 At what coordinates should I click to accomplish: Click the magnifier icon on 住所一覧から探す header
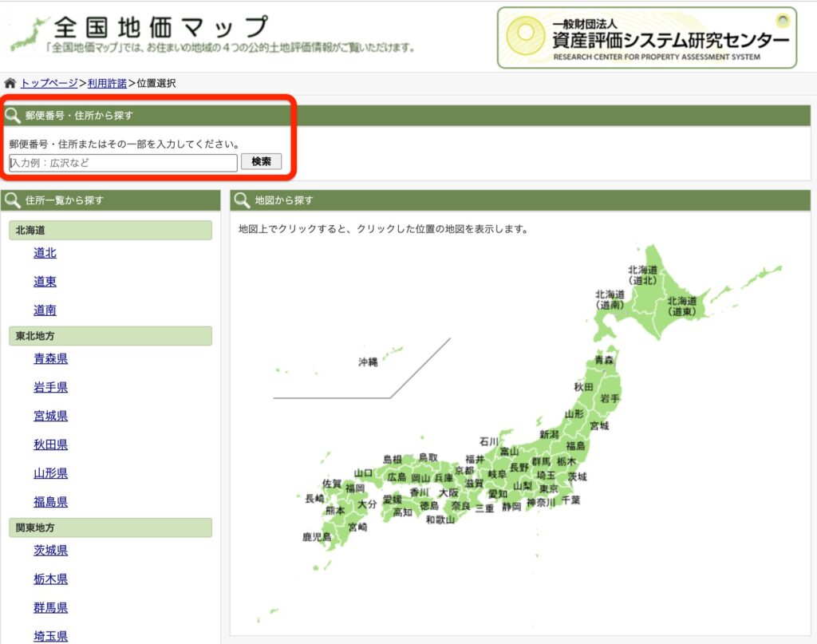[14, 200]
